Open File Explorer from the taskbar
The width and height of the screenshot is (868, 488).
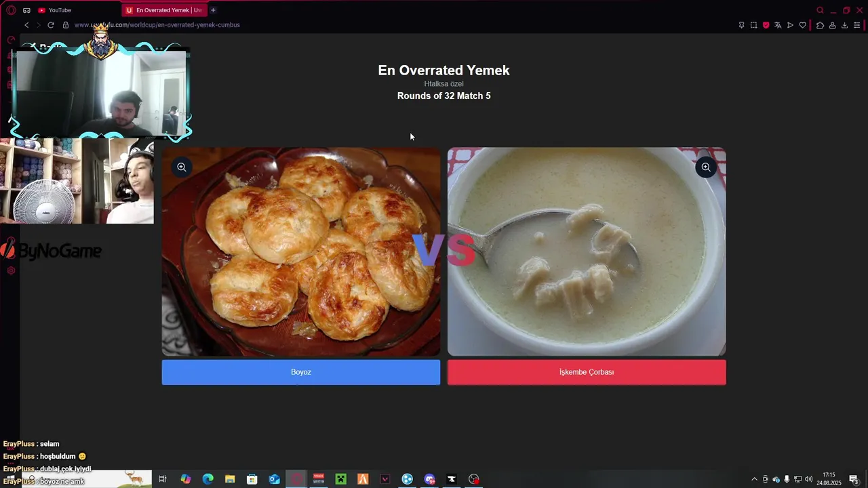point(230,479)
